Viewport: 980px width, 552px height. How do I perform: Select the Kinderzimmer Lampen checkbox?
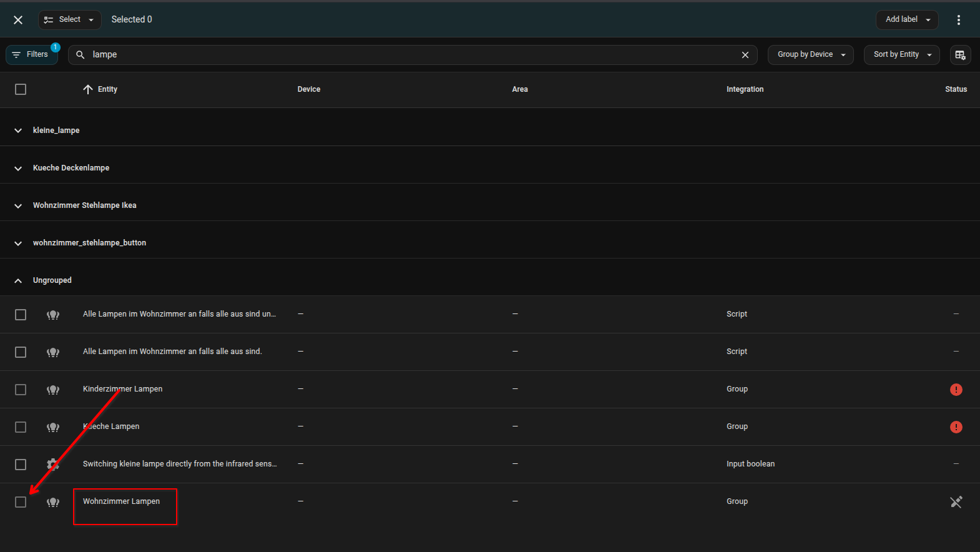21,390
